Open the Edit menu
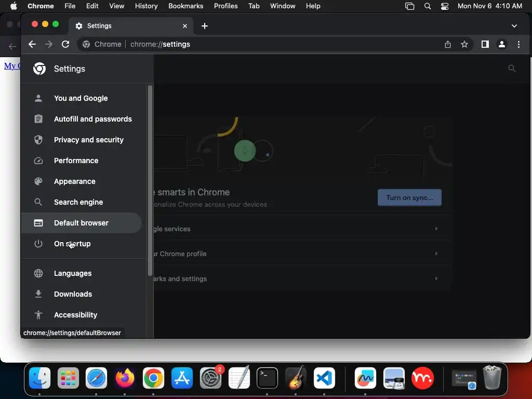The height and width of the screenshot is (399, 532). pos(92,6)
